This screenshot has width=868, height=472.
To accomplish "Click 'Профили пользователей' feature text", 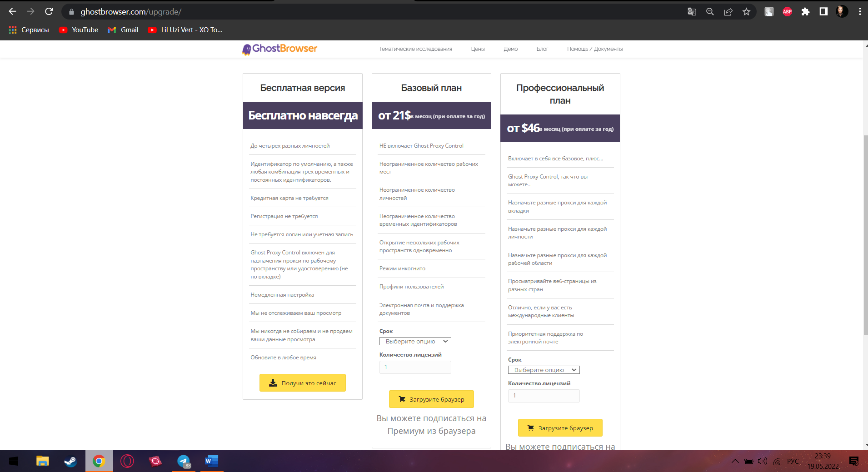I will (x=411, y=287).
